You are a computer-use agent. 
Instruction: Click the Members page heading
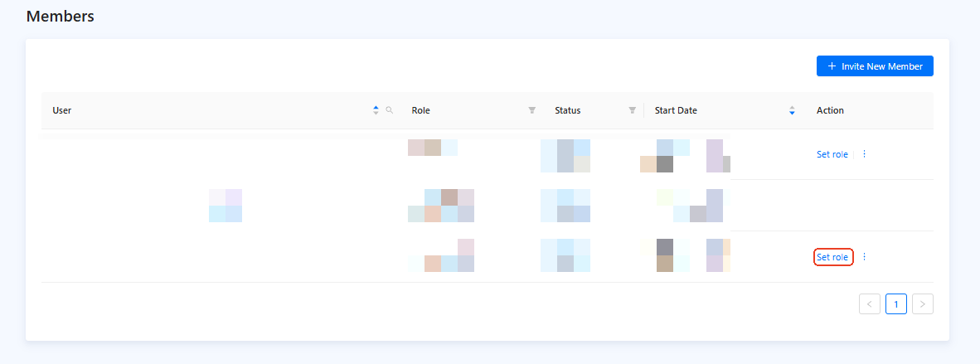pos(60,17)
